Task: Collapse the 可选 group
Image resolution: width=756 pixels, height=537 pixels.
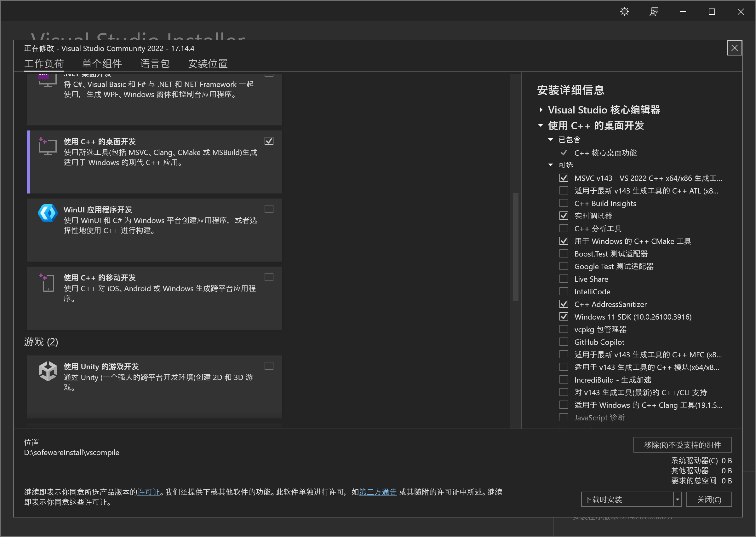Action: pyautogui.click(x=551, y=165)
